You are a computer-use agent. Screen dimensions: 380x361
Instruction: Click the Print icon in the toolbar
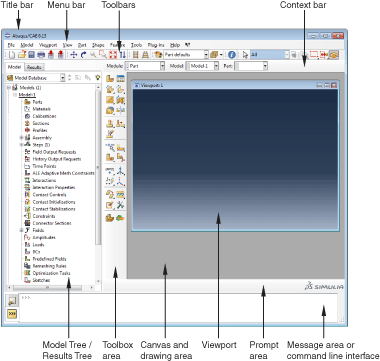click(41, 55)
